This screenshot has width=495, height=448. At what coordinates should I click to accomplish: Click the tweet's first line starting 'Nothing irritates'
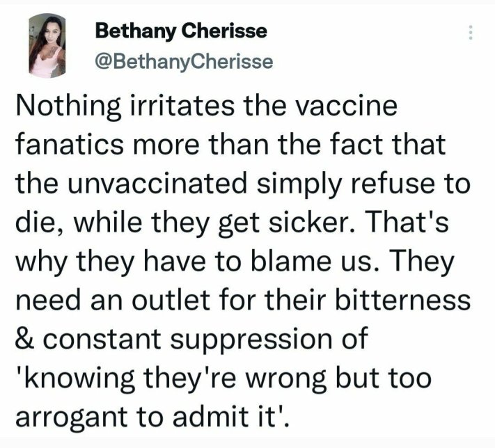click(x=207, y=107)
